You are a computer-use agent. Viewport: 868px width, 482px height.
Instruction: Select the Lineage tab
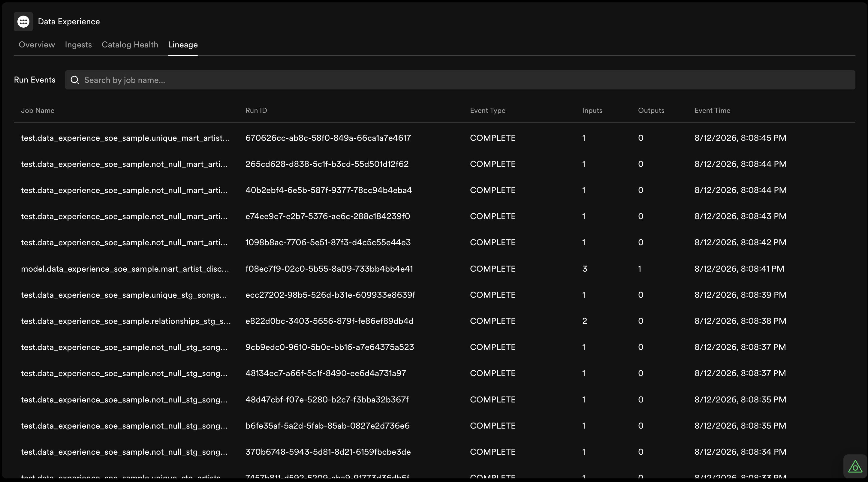pyautogui.click(x=182, y=44)
